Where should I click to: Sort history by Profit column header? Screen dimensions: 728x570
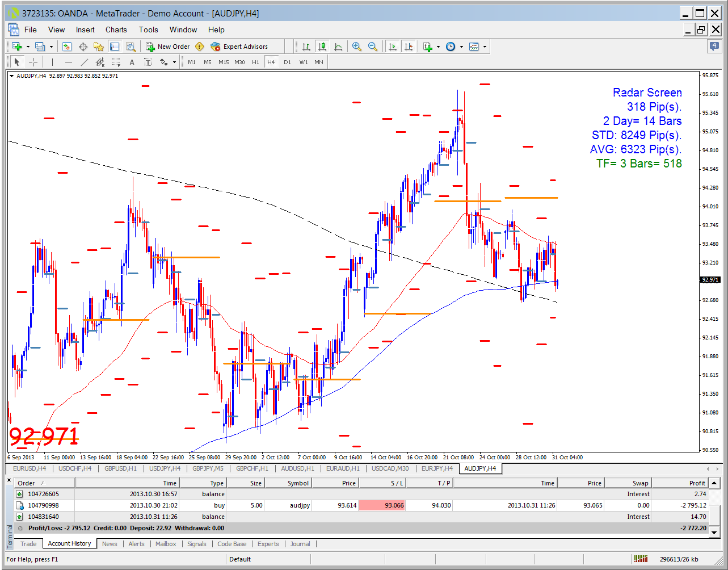click(680, 483)
